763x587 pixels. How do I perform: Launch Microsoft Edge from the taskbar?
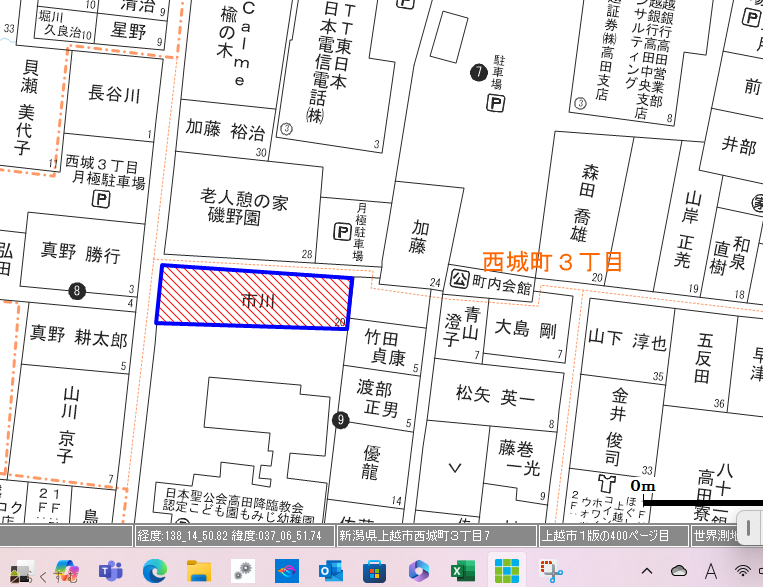(x=156, y=570)
